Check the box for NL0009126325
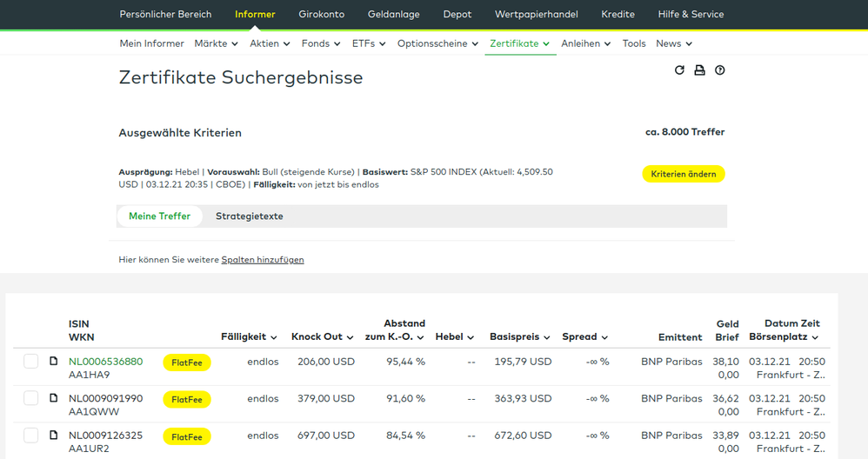Image resolution: width=868 pixels, height=459 pixels. click(x=30, y=436)
